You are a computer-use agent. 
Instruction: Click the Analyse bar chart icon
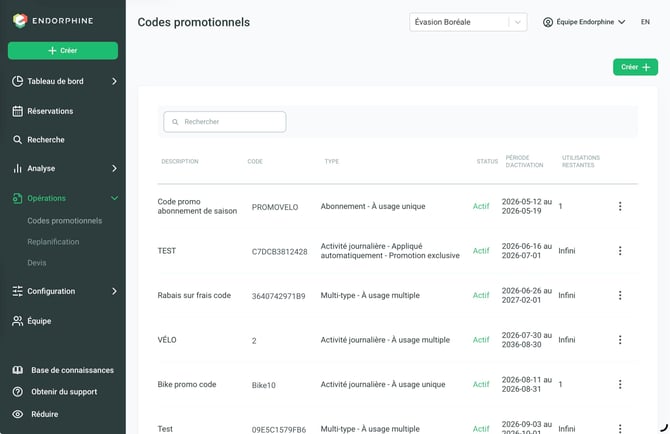[x=18, y=168]
